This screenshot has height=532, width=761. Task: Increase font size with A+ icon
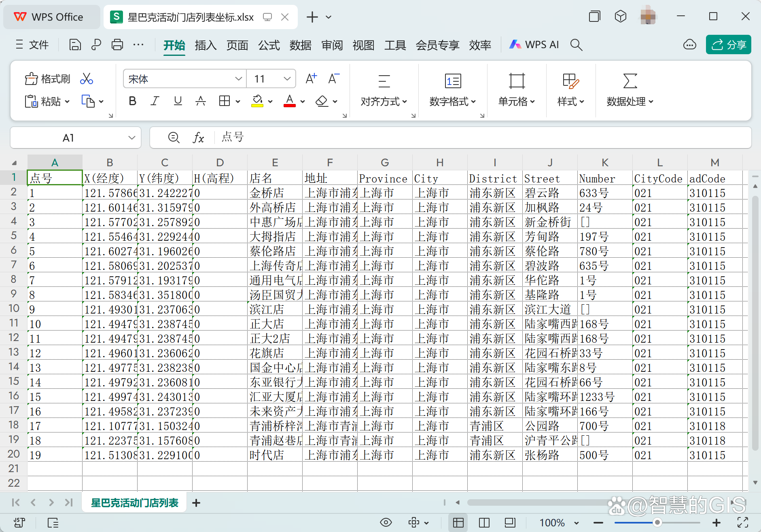click(x=311, y=79)
